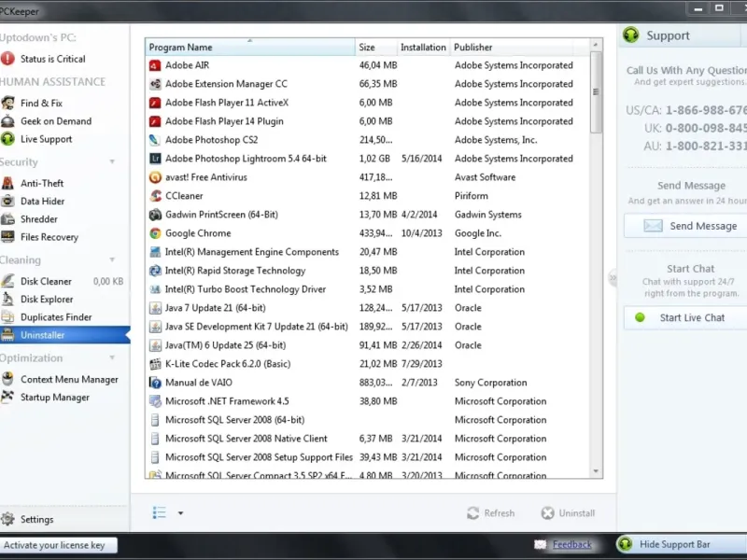This screenshot has width=747, height=560.
Task: Sort by the Installation column header
Action: pyautogui.click(x=423, y=47)
